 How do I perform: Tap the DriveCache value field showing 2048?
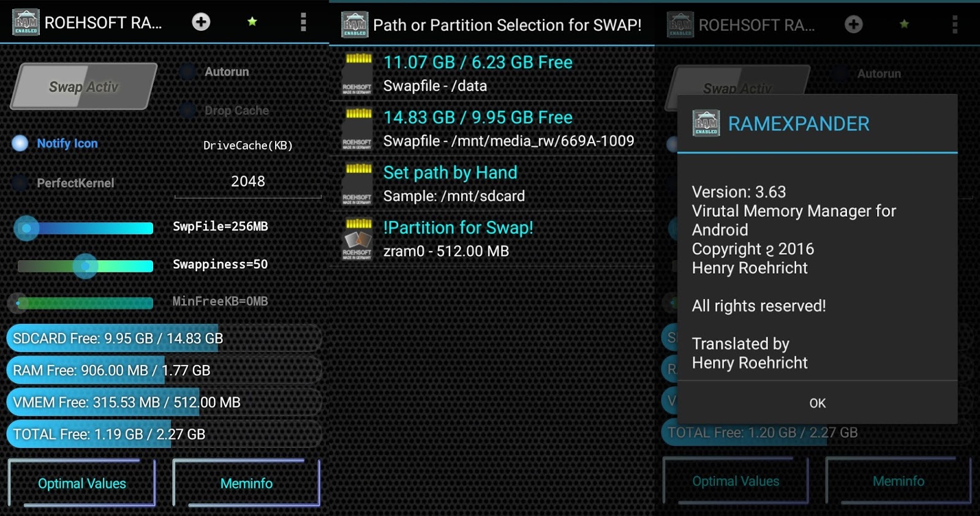[247, 182]
